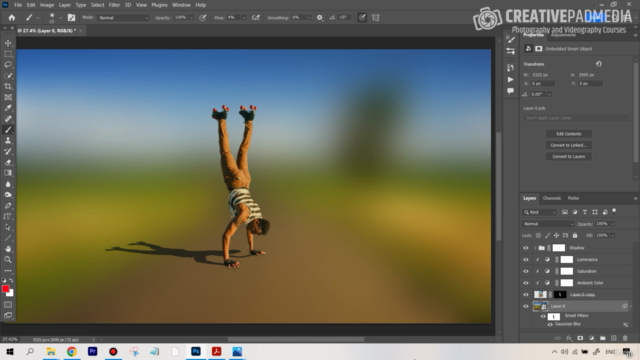
Task: Open the brush settings panel icon in options bar
Action: point(71,18)
